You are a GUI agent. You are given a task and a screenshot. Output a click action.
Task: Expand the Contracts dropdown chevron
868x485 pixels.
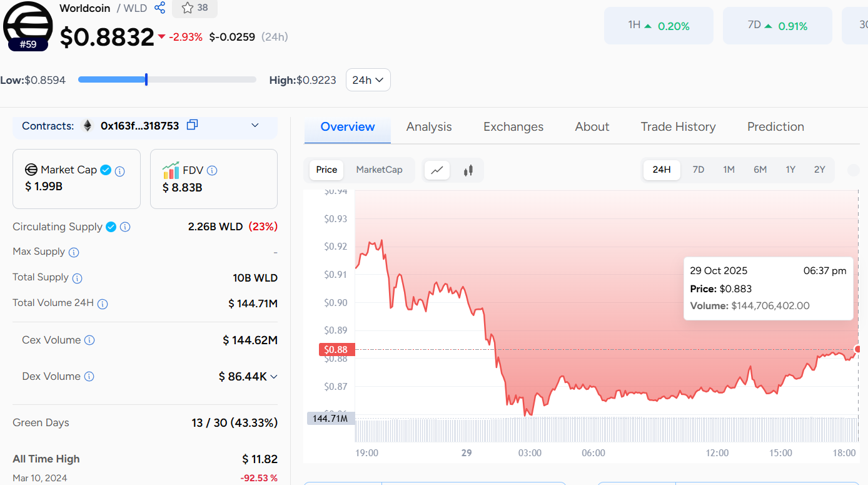click(255, 126)
